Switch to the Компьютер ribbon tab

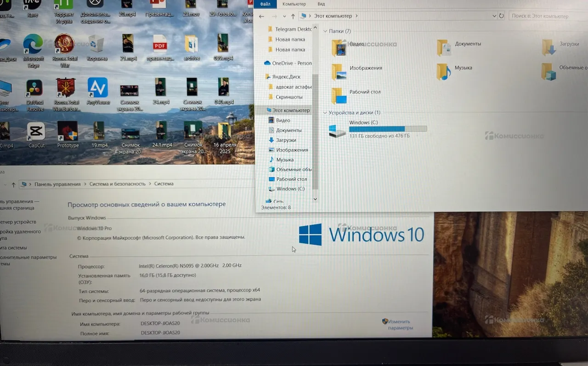pos(294,4)
